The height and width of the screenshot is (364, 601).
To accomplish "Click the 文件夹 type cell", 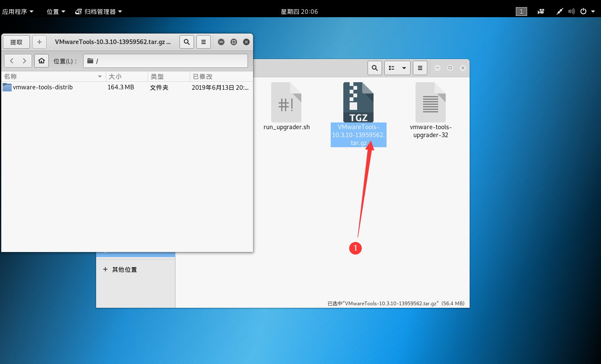I will [159, 87].
